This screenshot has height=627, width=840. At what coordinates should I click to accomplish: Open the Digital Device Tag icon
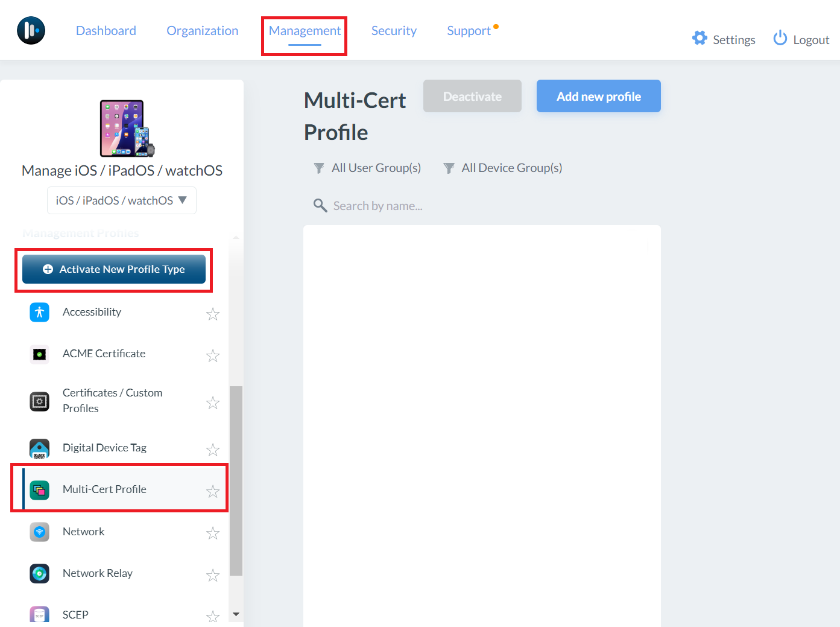pyautogui.click(x=40, y=448)
